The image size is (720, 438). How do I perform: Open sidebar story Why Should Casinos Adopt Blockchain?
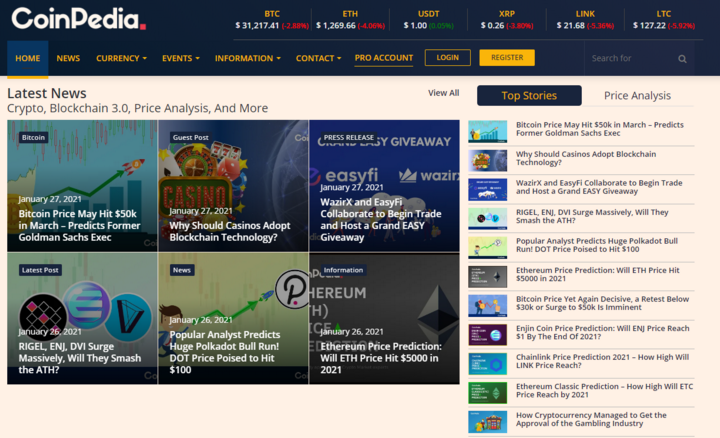pos(586,158)
